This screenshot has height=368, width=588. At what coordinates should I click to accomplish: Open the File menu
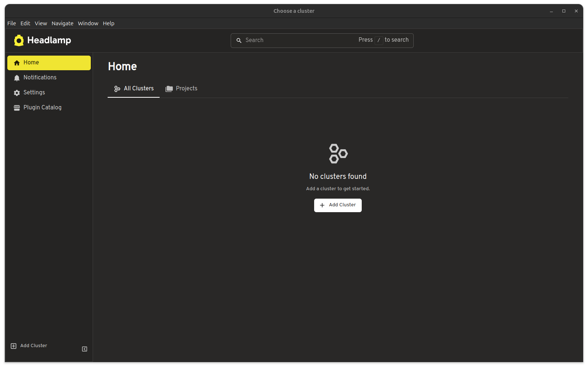[12, 23]
